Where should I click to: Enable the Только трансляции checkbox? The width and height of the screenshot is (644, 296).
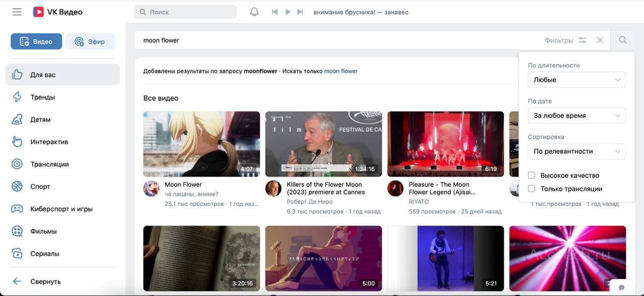click(531, 189)
